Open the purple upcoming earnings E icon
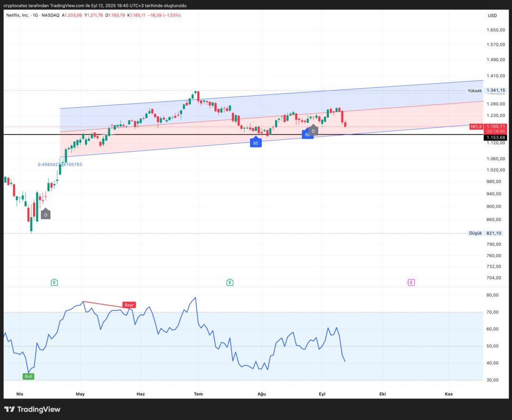512x420 pixels. point(411,283)
